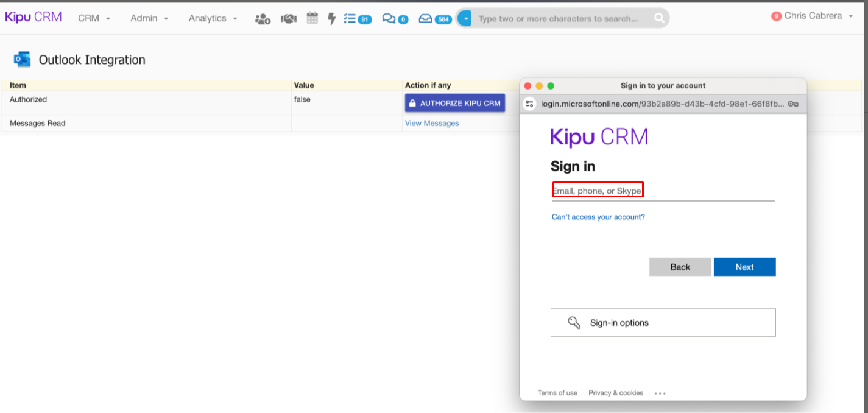Open the handshake deals icon
This screenshot has width=868, height=413.
tap(288, 19)
